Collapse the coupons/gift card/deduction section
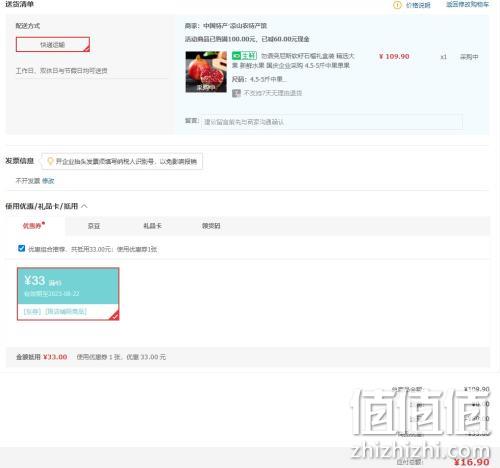 (84, 206)
